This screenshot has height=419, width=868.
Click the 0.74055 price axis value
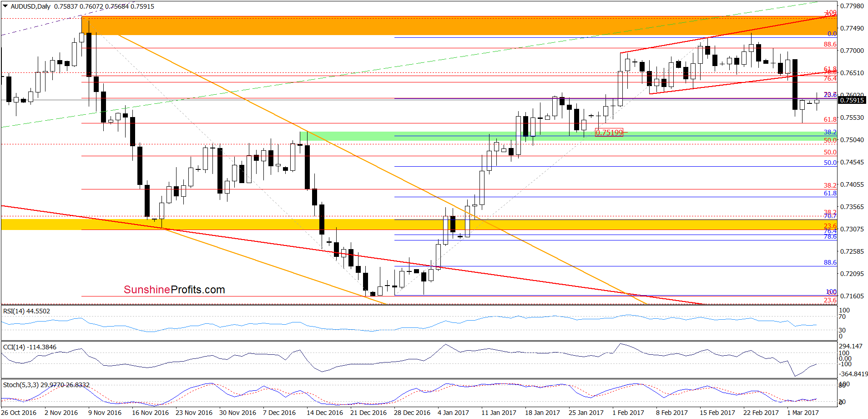coord(852,184)
